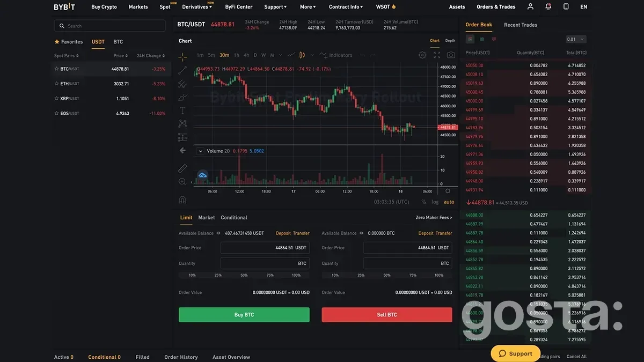Click Transfer next to BTC balance
This screenshot has width=644, height=362.
pos(444,233)
